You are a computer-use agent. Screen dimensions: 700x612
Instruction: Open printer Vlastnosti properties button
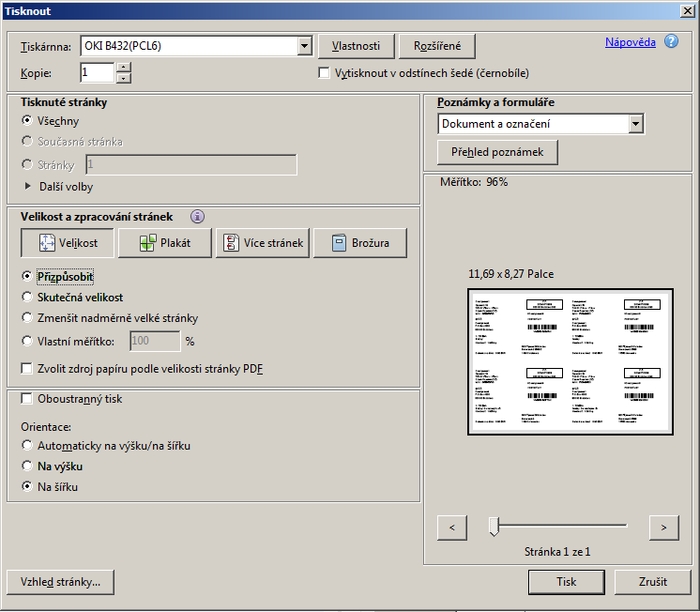coord(356,46)
